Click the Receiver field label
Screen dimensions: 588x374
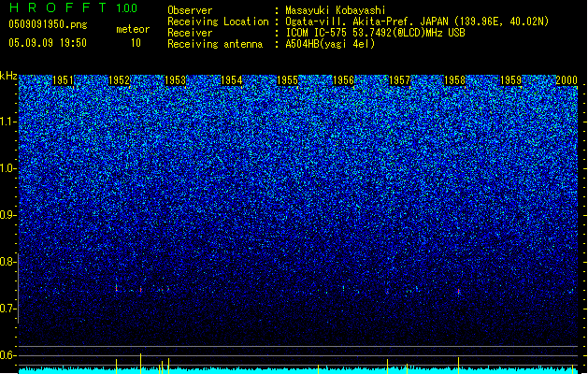click(190, 33)
